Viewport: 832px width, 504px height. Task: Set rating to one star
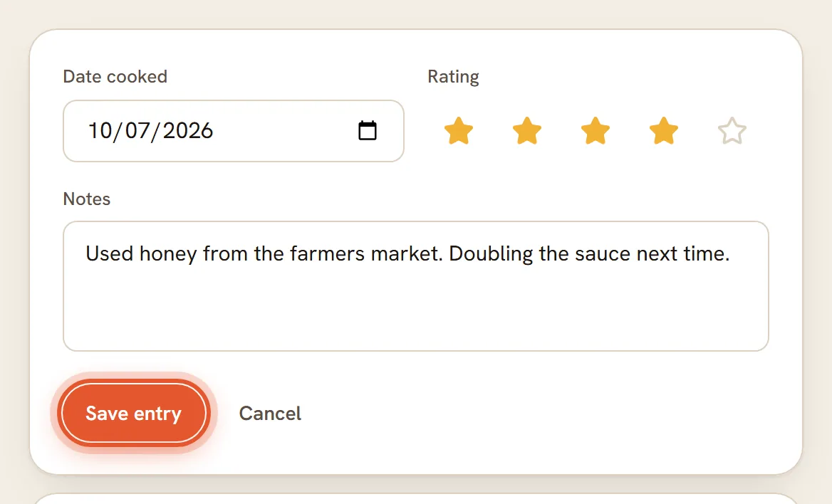click(x=459, y=131)
